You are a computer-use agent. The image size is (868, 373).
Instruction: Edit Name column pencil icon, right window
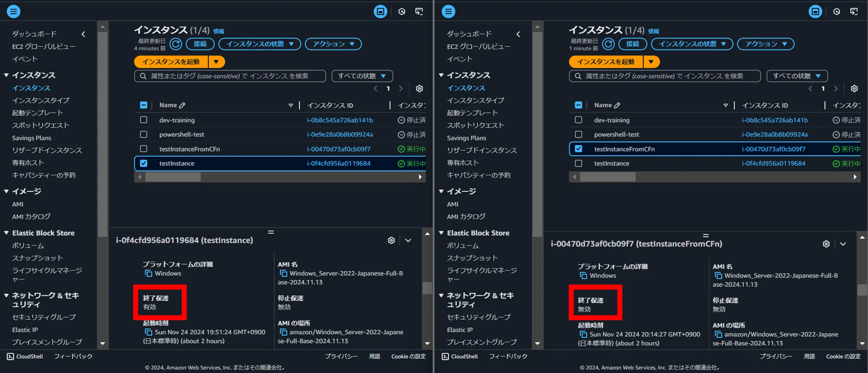(x=617, y=106)
